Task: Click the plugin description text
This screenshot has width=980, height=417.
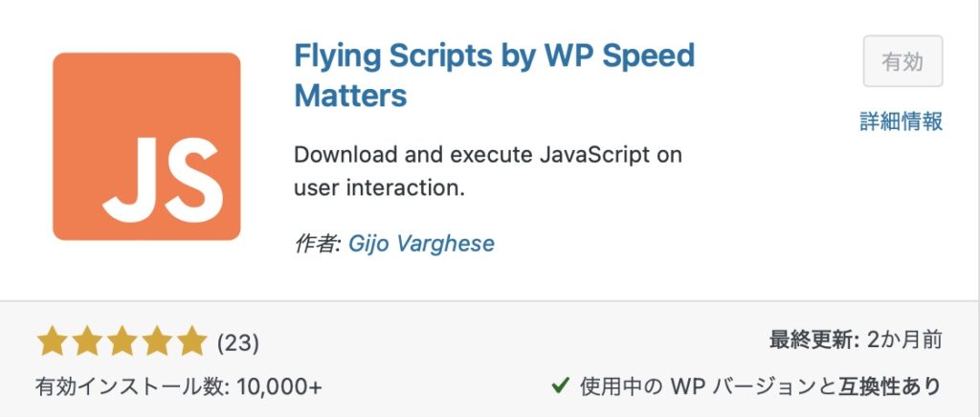Action: click(x=487, y=171)
